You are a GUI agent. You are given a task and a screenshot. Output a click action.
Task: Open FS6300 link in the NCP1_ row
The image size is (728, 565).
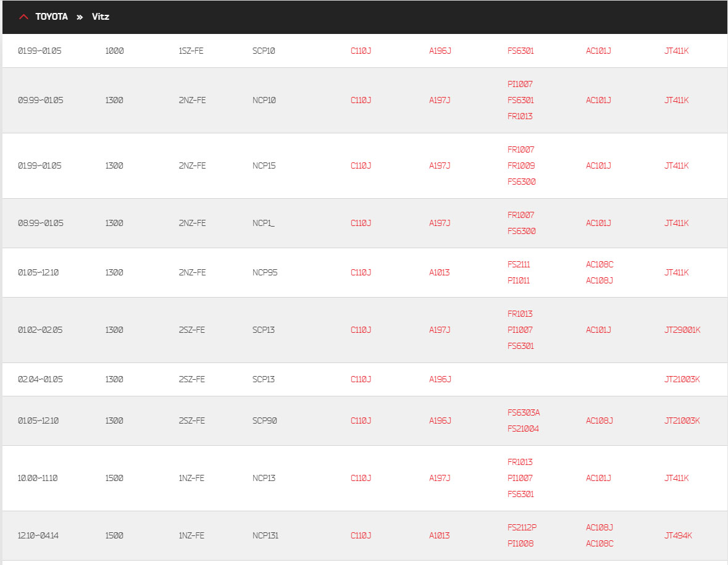click(521, 231)
